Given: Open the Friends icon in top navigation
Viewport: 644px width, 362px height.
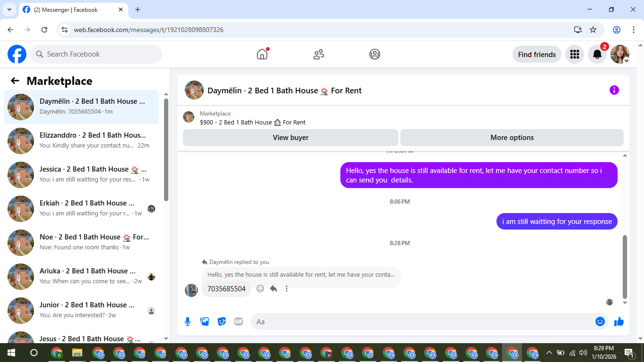Looking at the screenshot, I should tap(319, 54).
